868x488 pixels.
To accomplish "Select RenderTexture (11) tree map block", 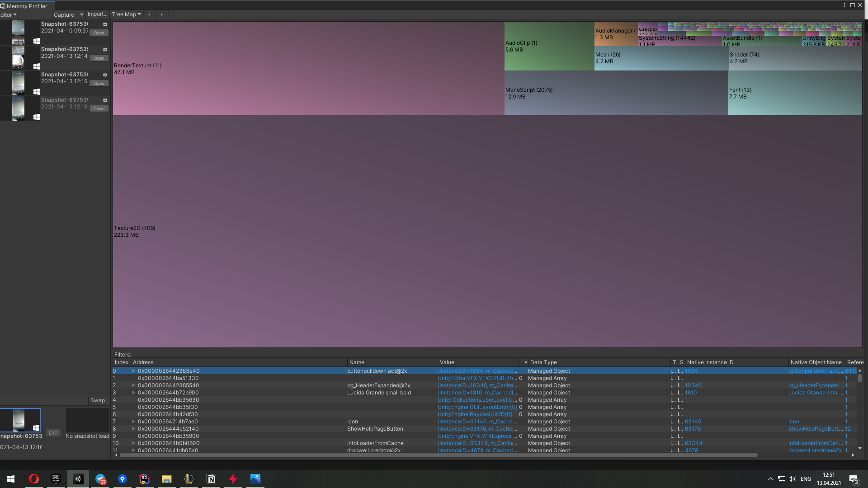I will [x=308, y=68].
